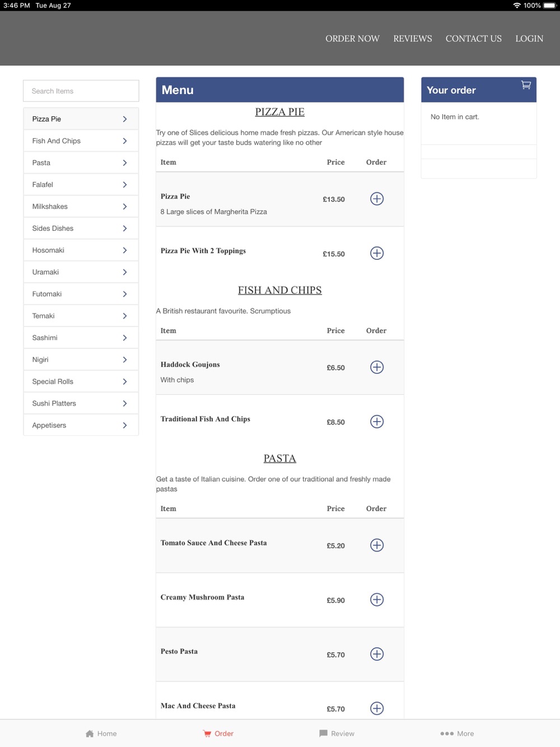Expand the Sushi Platters category chevron
560x747 pixels.
coord(125,404)
